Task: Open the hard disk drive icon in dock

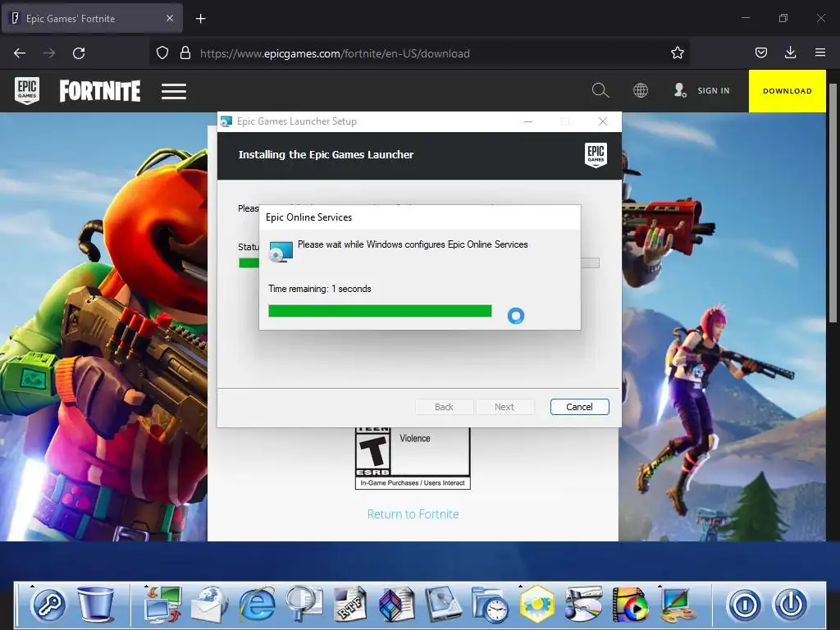Action: (444, 605)
